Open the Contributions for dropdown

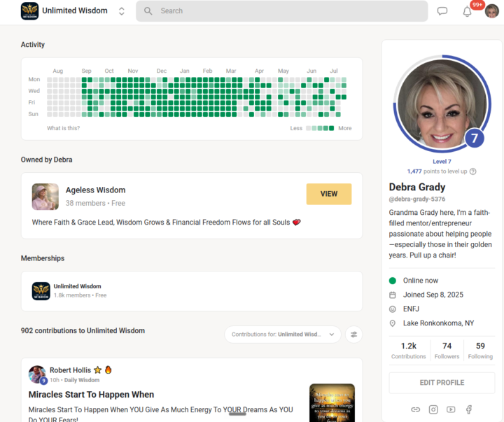click(x=283, y=335)
